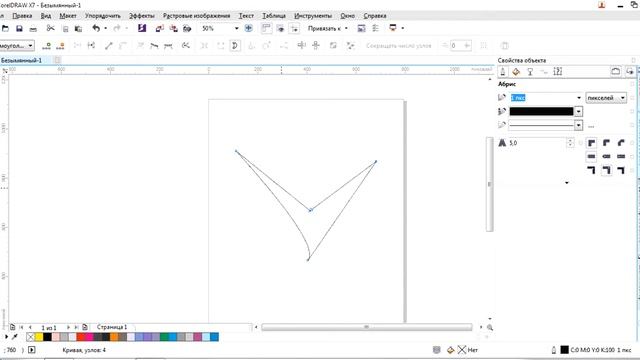Click the eyedropper icon by the palette
640x360 pixels.
click(15, 337)
